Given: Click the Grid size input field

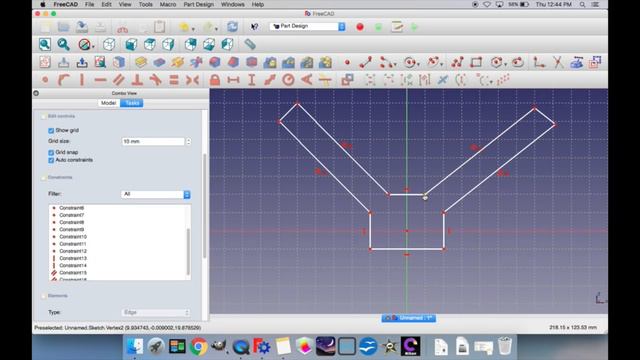Looking at the screenshot, I should (153, 142).
